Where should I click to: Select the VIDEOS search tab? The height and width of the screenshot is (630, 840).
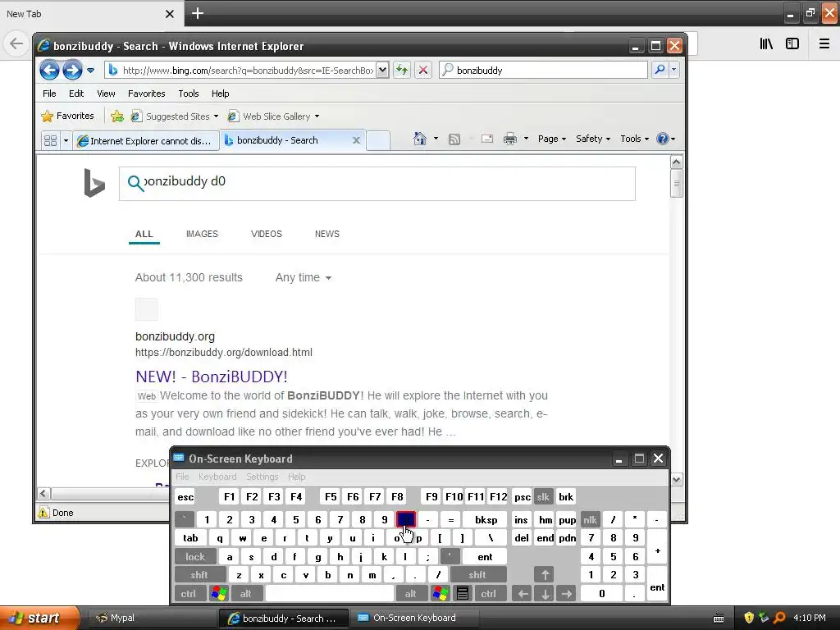(267, 234)
